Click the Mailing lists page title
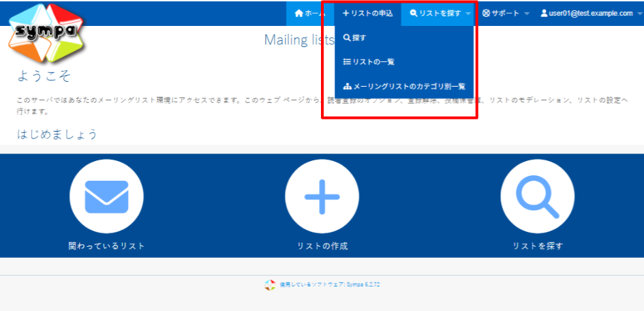Image resolution: width=644 pixels, height=311 pixels. pos(299,40)
